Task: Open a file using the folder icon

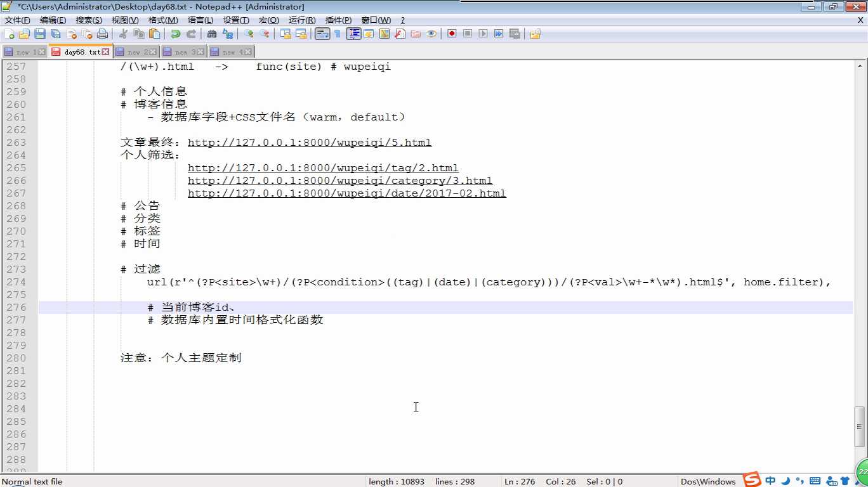Action: point(25,34)
